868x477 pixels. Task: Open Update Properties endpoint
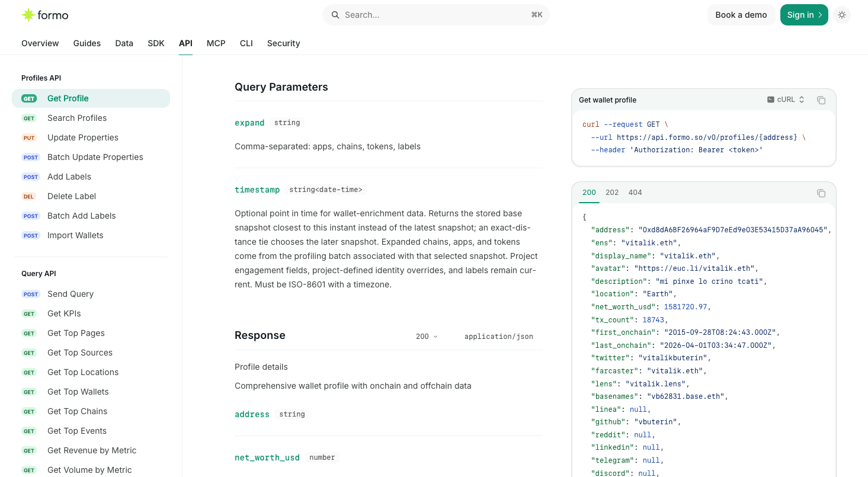tap(91, 137)
